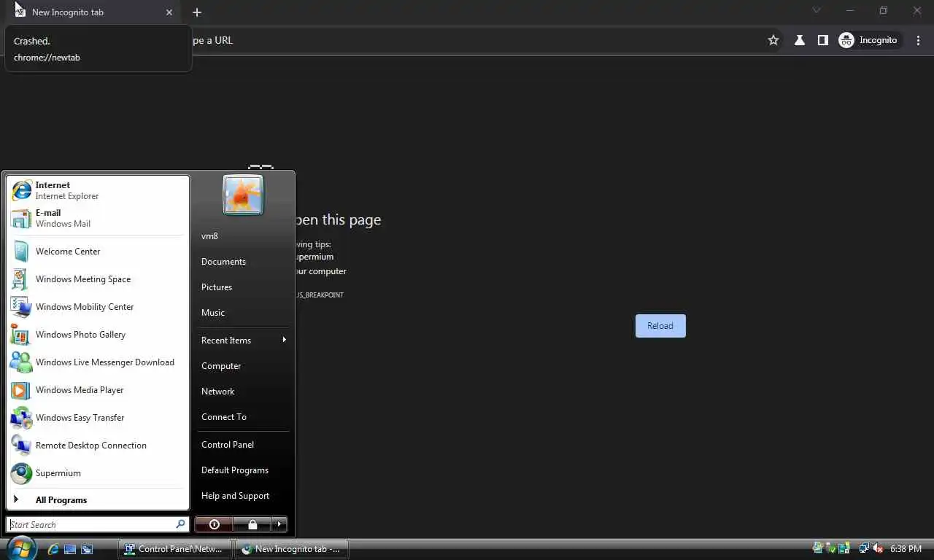Open Windows Easy Transfer
The width and height of the screenshot is (934, 560).
[98, 418]
